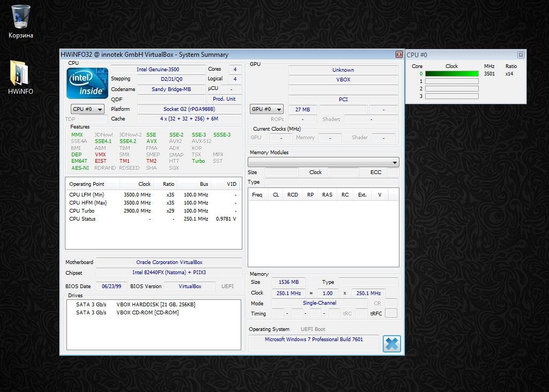The width and height of the screenshot is (549, 392).
Task: Open the CPU #0 selector dropdown
Action: tap(87, 109)
